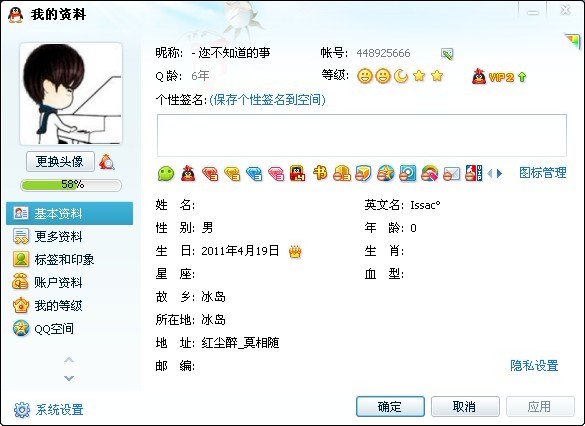This screenshot has width=585, height=426.
Task: Click the birthday crown icon
Action: click(295, 251)
